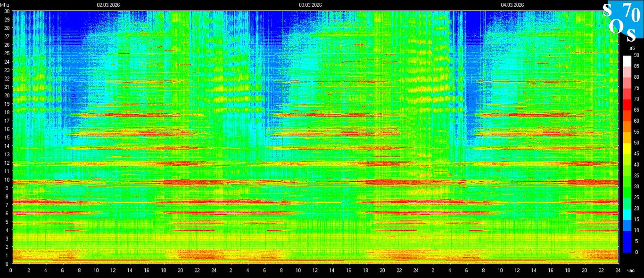Click the час time axis label
Screen dimensions: 644x278
[631, 271]
